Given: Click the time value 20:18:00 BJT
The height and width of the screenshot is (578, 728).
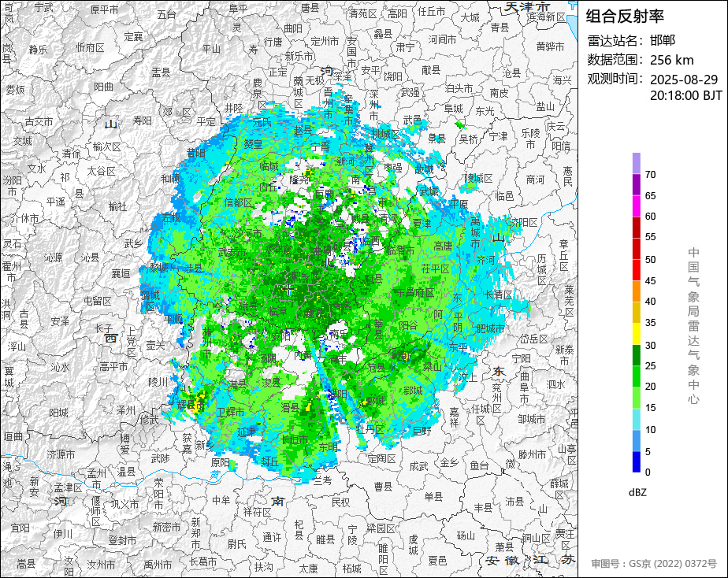Looking at the screenshot, I should (685, 95).
